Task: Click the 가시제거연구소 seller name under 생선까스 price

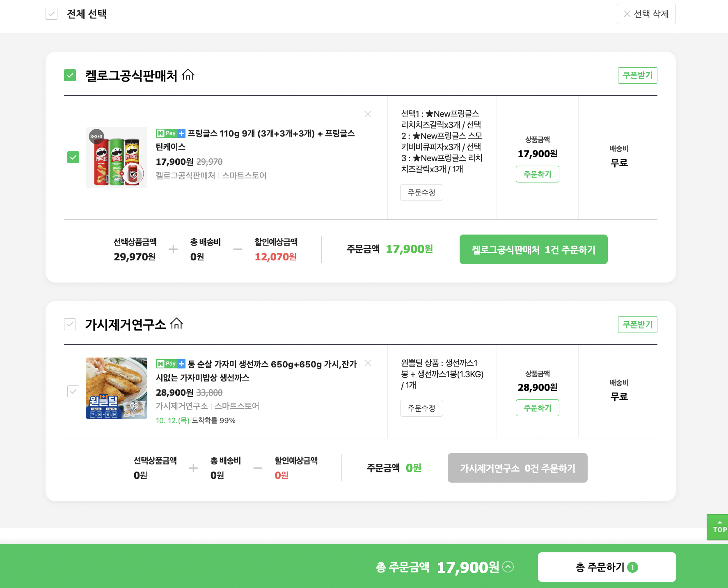Action: coord(182,406)
